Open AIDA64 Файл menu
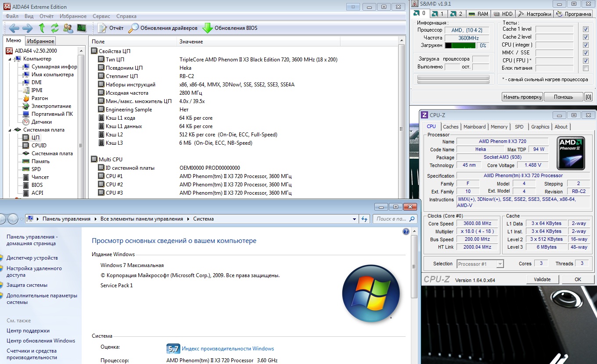 coord(12,16)
